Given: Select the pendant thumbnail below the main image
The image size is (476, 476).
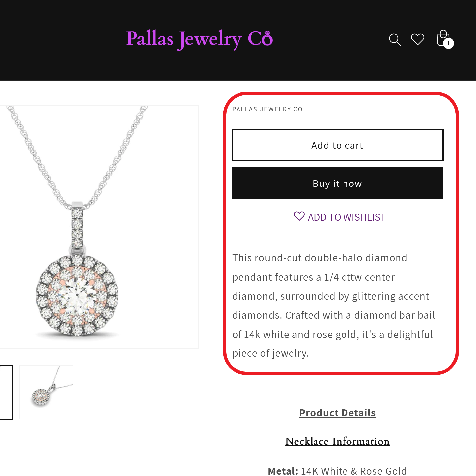Looking at the screenshot, I should click(46, 392).
